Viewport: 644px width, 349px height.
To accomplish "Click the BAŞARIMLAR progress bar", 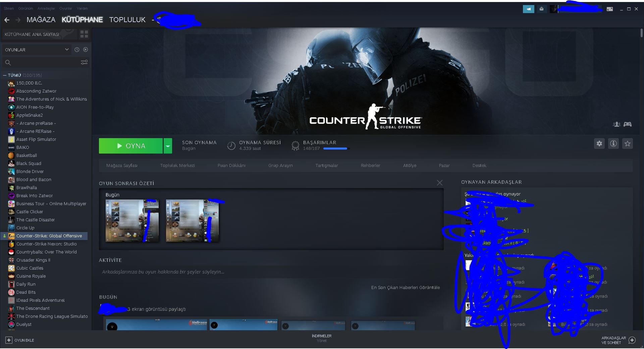I will pyautogui.click(x=336, y=149).
